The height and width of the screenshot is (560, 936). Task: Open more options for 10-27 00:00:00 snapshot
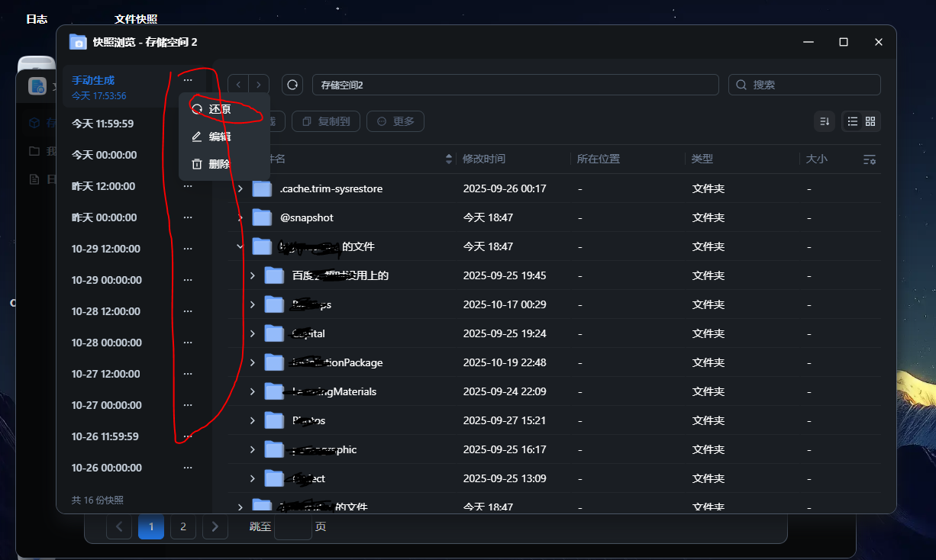tap(188, 405)
